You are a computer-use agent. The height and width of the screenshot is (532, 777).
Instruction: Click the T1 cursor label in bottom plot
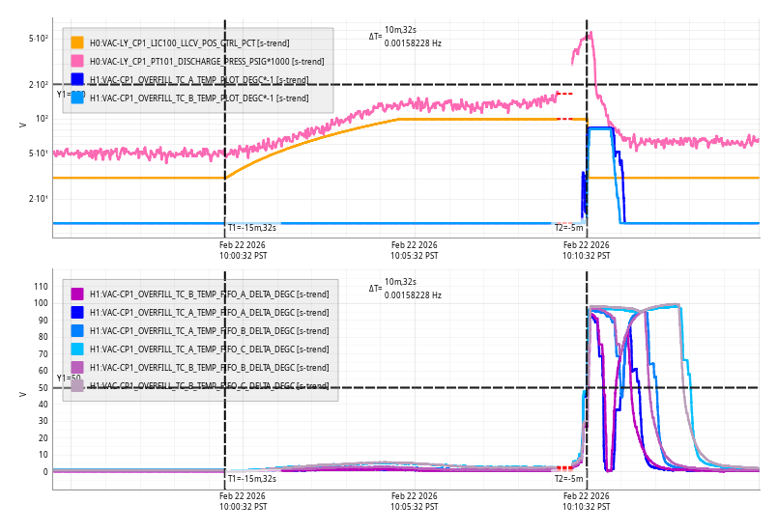point(251,478)
